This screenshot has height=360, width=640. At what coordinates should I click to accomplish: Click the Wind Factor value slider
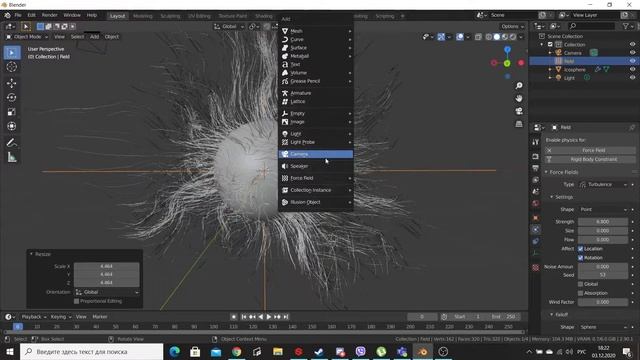603,302
